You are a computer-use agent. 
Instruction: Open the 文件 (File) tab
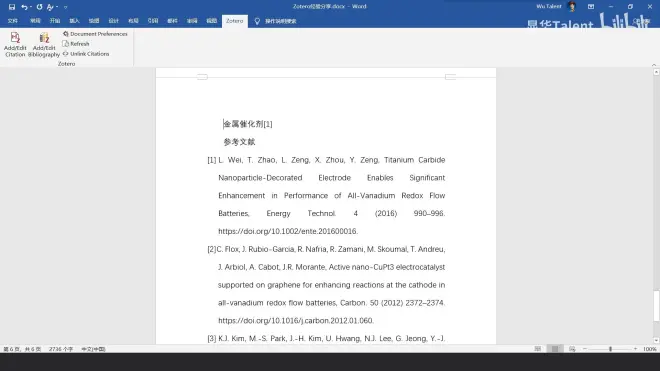click(x=13, y=21)
